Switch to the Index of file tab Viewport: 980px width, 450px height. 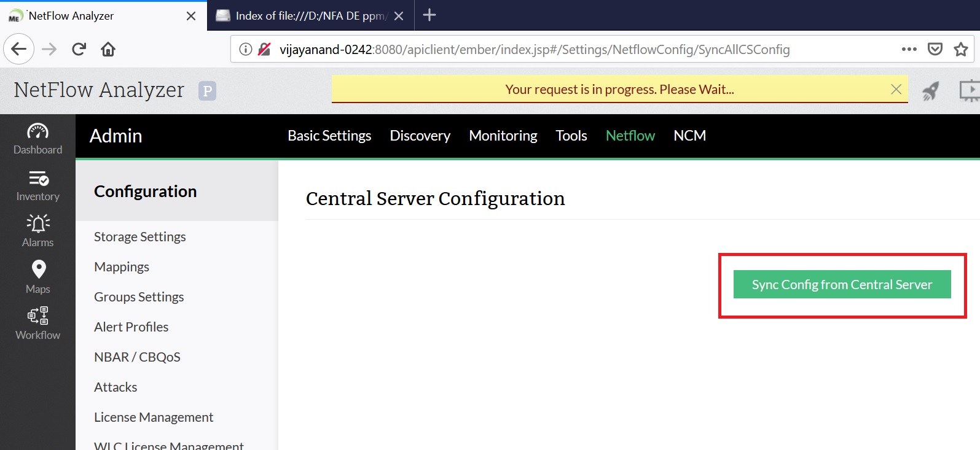311,15
